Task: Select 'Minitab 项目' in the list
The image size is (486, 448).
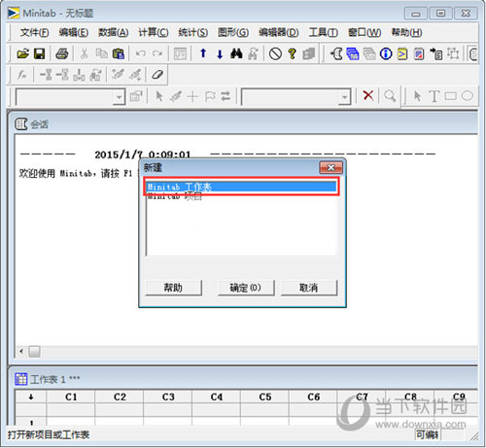Action: pyautogui.click(x=241, y=196)
